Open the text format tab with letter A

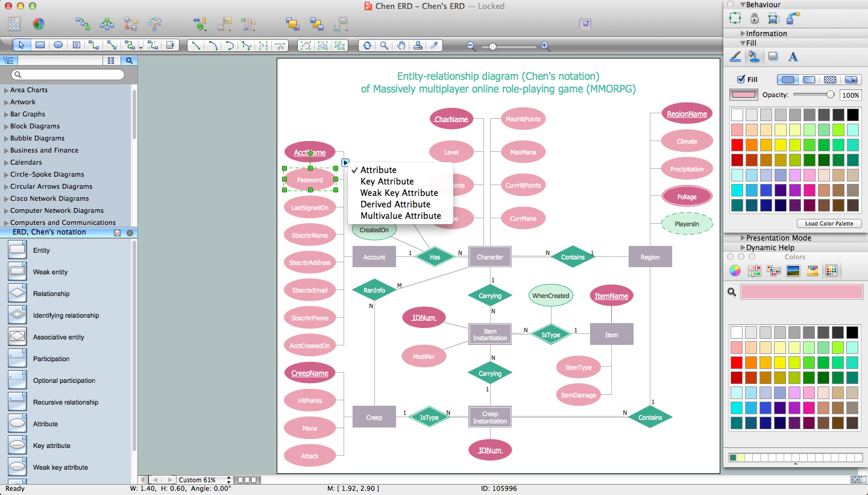793,57
